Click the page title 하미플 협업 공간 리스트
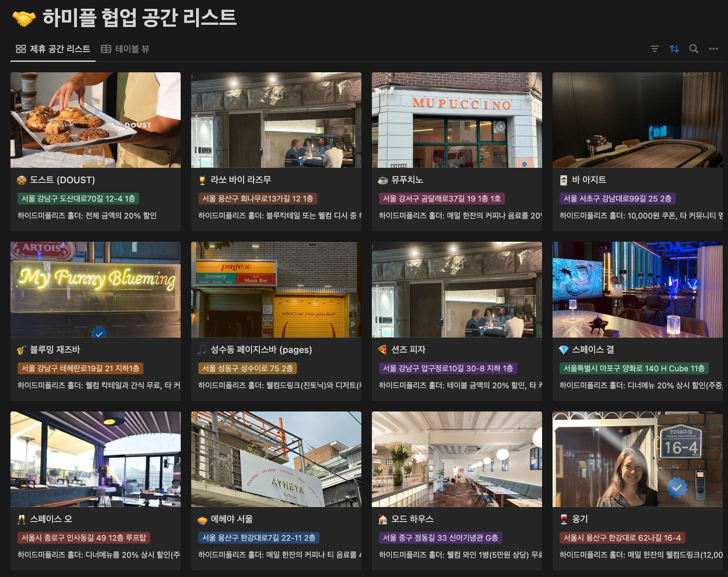728x577 pixels. click(x=139, y=18)
